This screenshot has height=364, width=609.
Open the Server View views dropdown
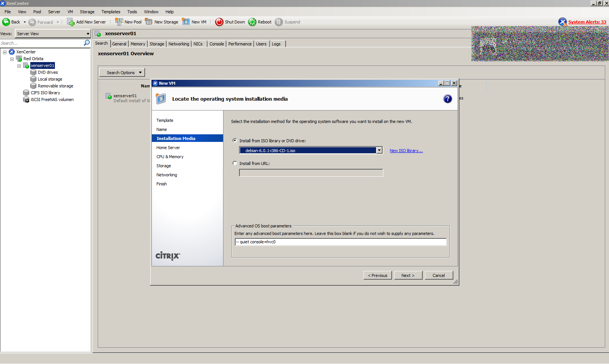click(x=88, y=34)
